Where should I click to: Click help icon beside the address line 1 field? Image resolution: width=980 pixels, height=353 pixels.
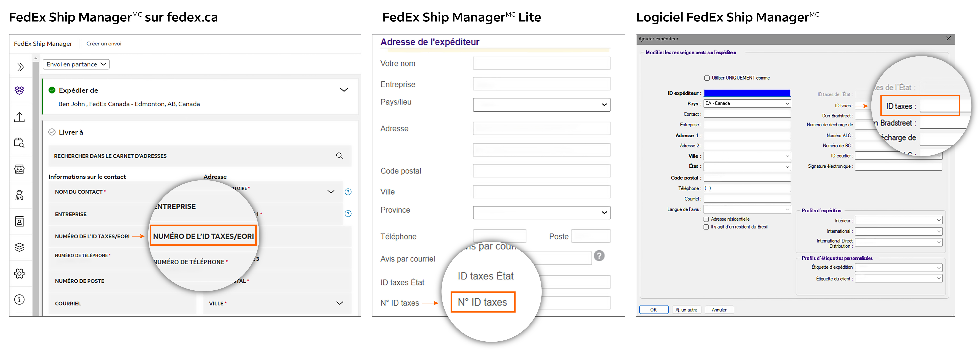point(348,214)
